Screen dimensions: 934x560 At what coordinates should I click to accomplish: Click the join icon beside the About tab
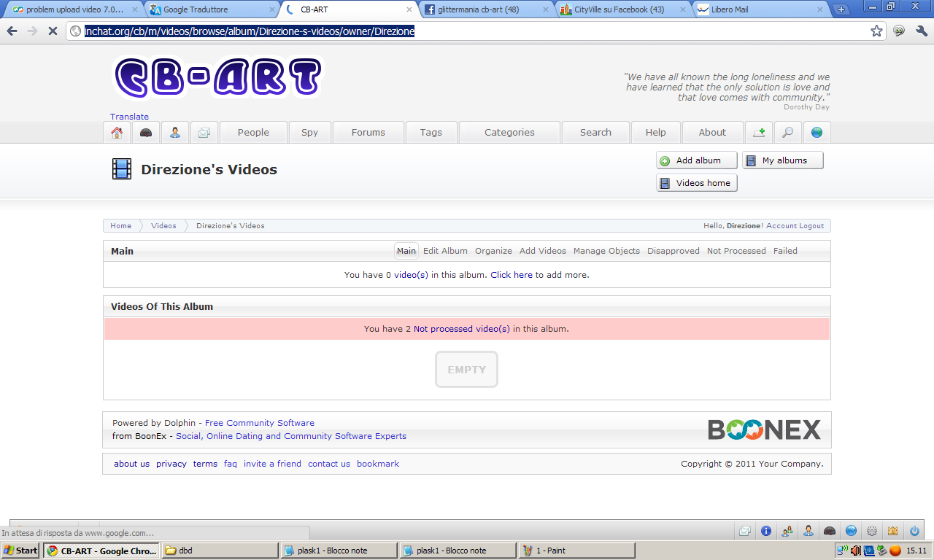pos(759,133)
